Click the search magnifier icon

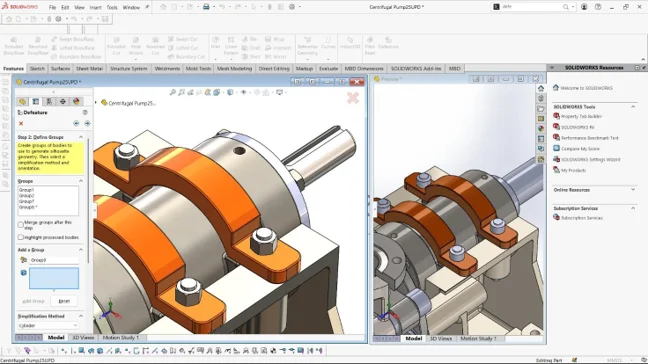(x=566, y=7)
